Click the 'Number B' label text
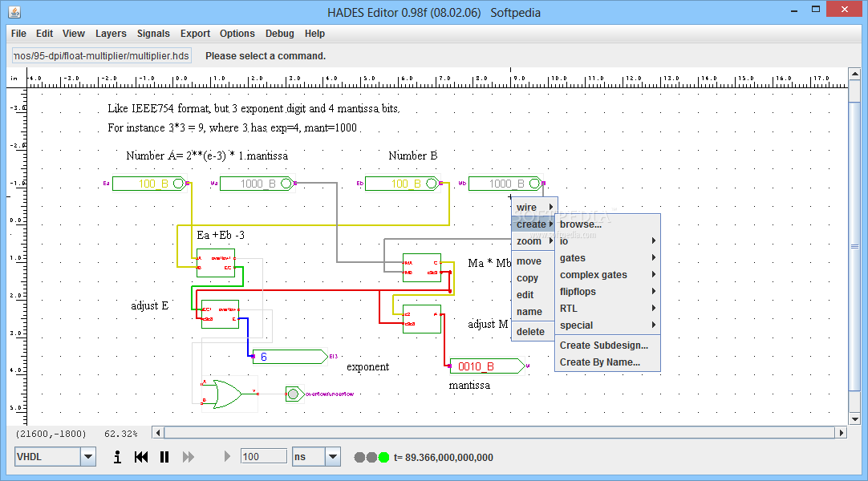 pyautogui.click(x=413, y=156)
